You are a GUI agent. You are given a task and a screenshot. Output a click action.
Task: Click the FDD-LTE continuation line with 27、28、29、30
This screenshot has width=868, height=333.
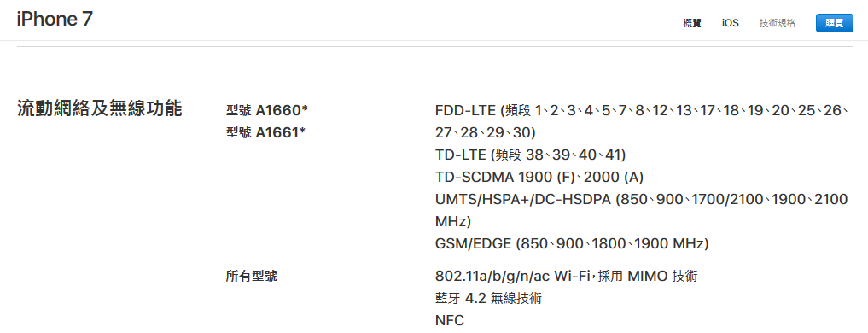pos(486,133)
